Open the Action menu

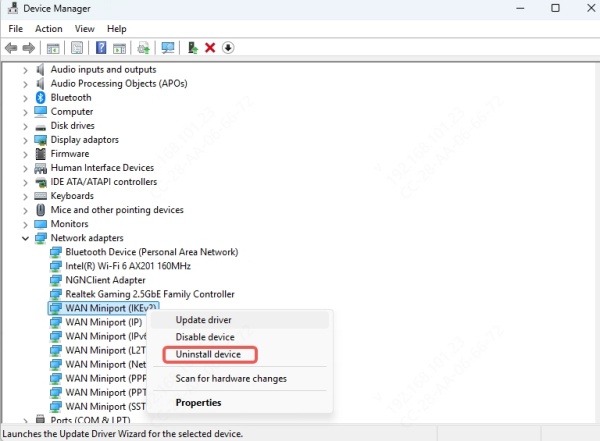pos(49,29)
